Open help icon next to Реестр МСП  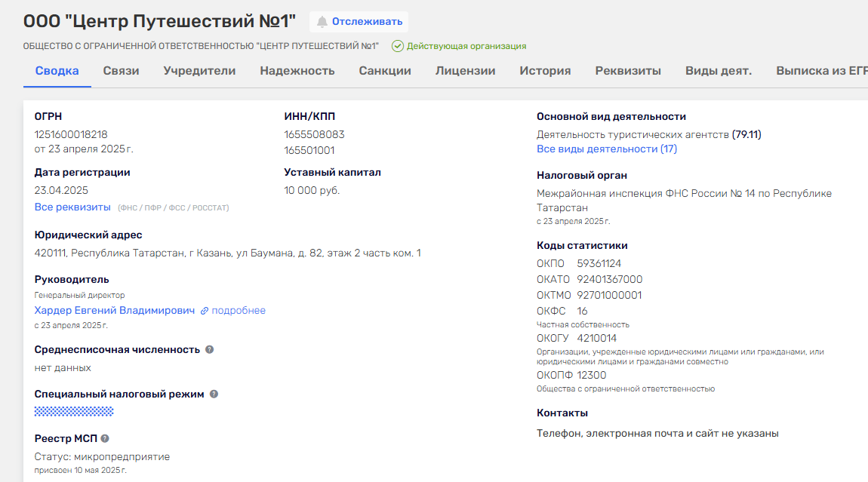(x=105, y=438)
